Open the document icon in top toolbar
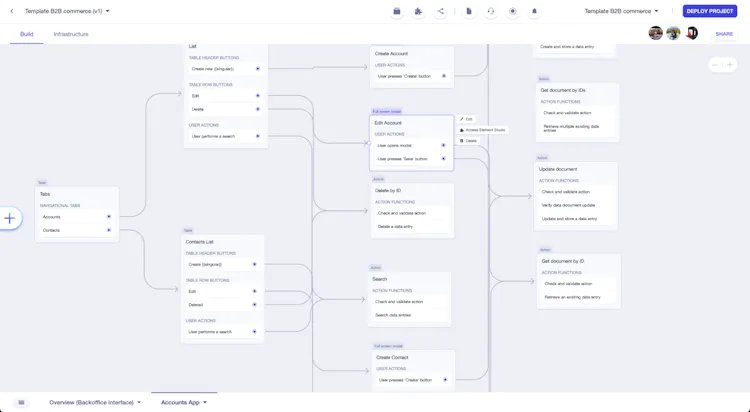 [x=469, y=11]
